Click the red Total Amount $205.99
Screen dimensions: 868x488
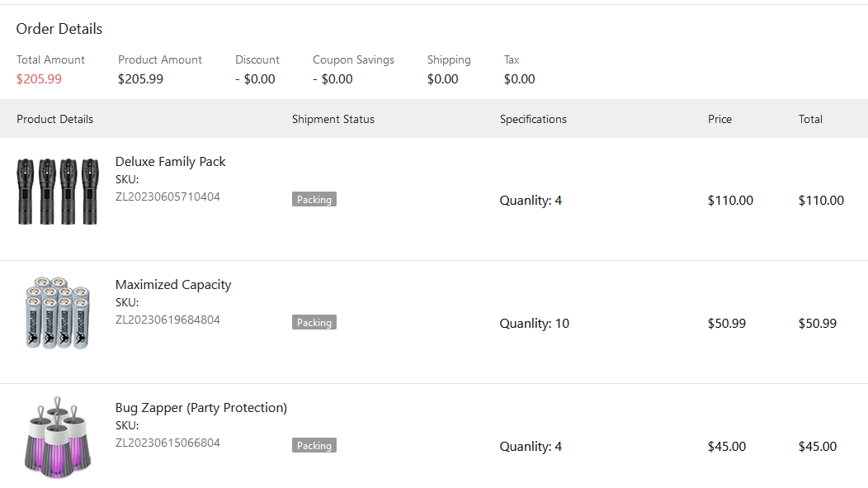pos(39,79)
